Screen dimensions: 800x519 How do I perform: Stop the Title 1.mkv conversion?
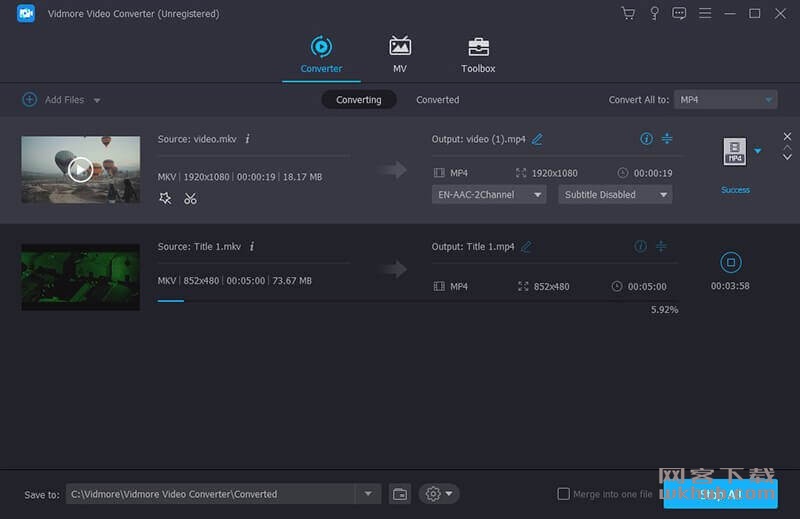pos(731,262)
